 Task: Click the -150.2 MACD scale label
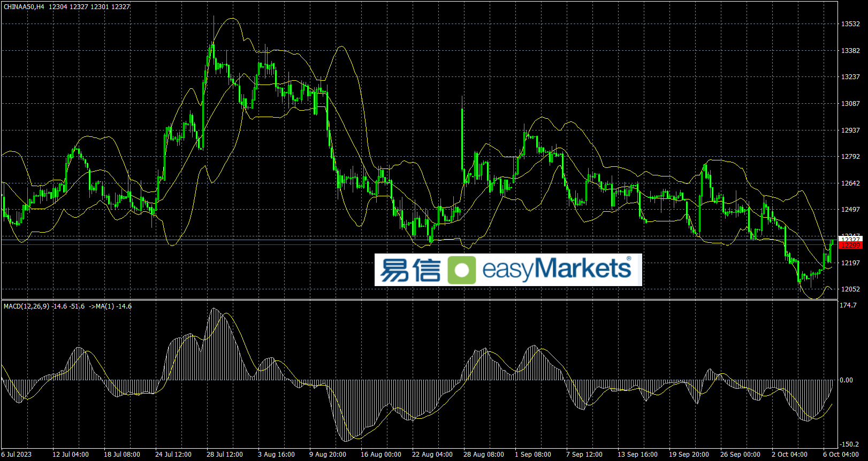(849, 444)
